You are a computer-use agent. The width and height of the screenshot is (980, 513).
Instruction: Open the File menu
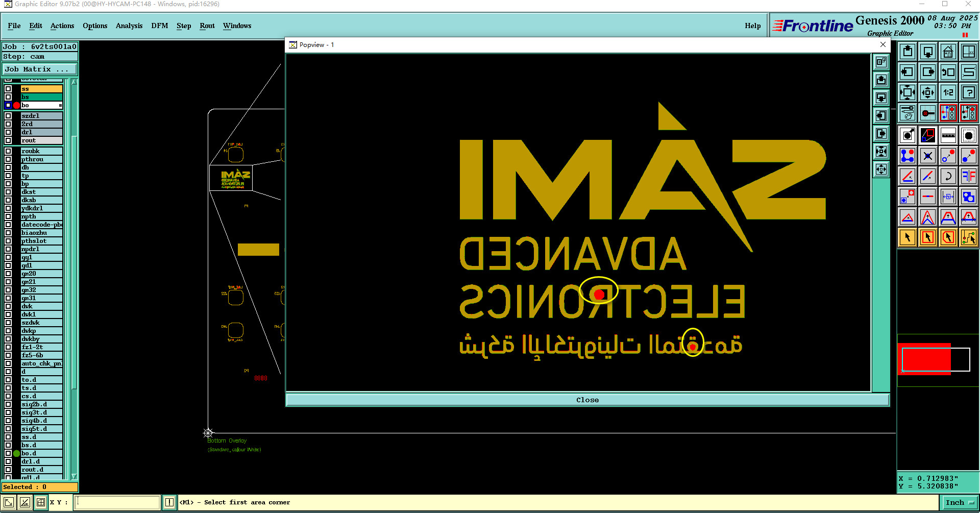tap(14, 26)
